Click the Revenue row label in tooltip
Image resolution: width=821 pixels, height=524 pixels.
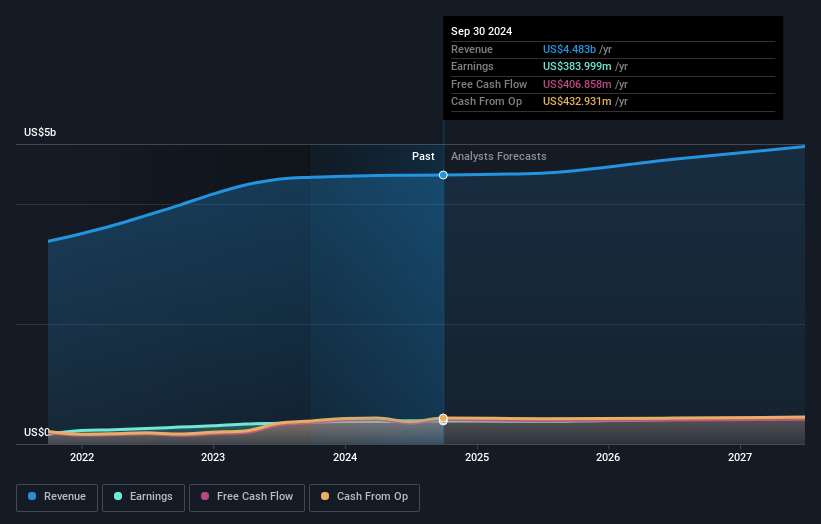[472, 49]
